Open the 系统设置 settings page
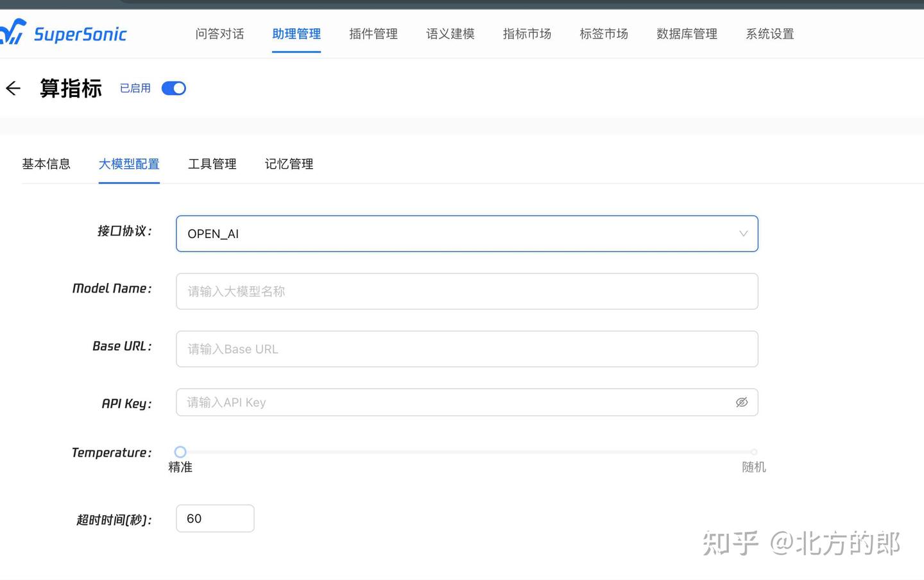 coord(769,34)
